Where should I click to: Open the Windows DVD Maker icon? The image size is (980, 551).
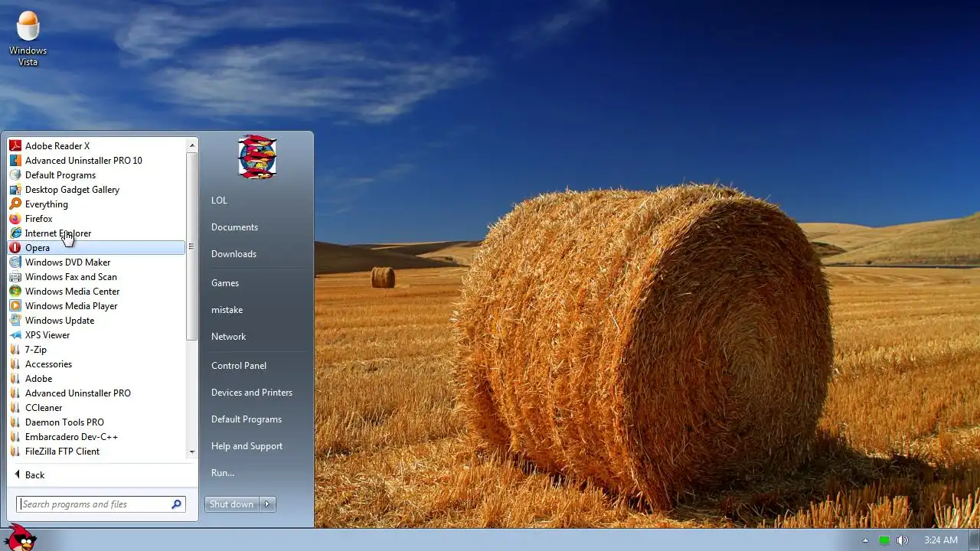[15, 262]
